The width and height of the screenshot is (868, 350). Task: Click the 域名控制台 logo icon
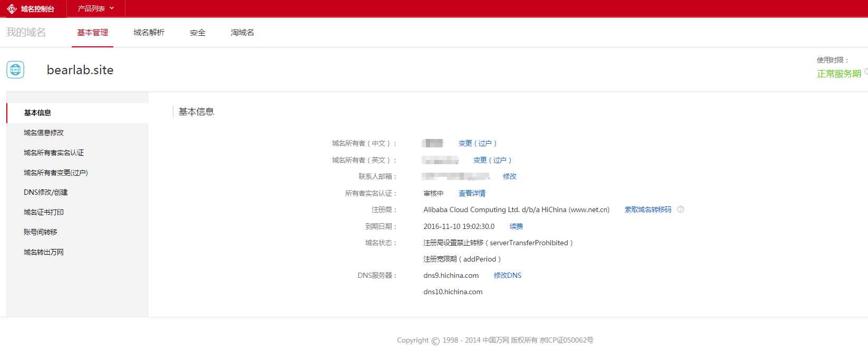click(12, 9)
